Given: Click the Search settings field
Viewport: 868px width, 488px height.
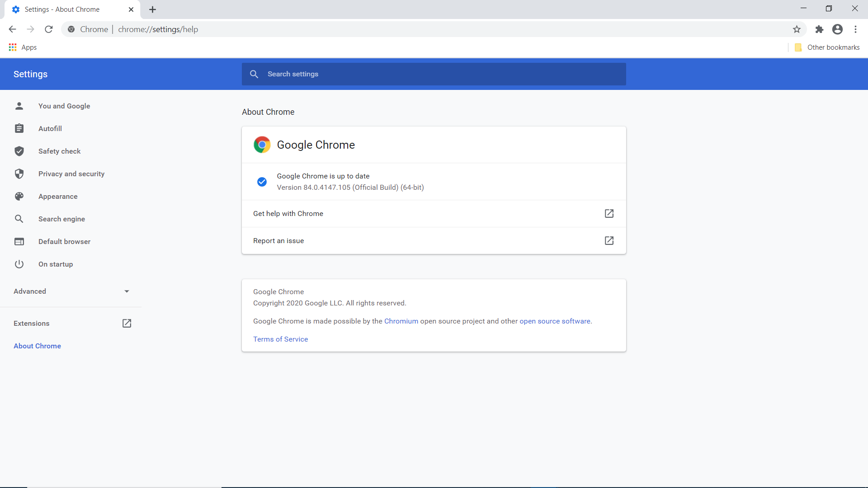Looking at the screenshot, I should coord(434,74).
